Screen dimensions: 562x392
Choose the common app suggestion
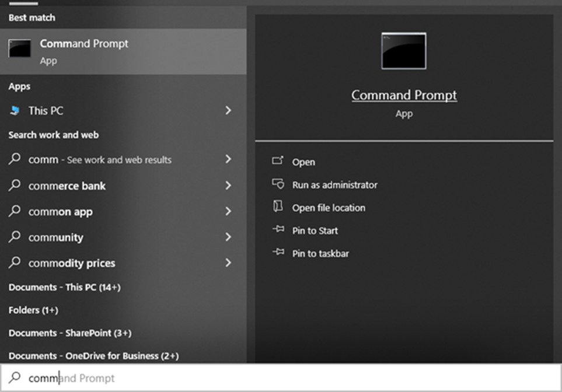(x=123, y=211)
